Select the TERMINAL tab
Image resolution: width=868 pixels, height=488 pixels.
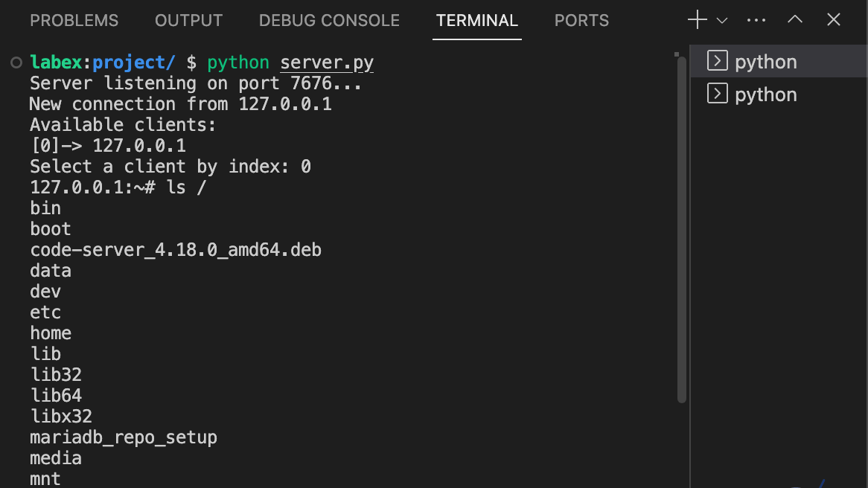pyautogui.click(x=477, y=21)
